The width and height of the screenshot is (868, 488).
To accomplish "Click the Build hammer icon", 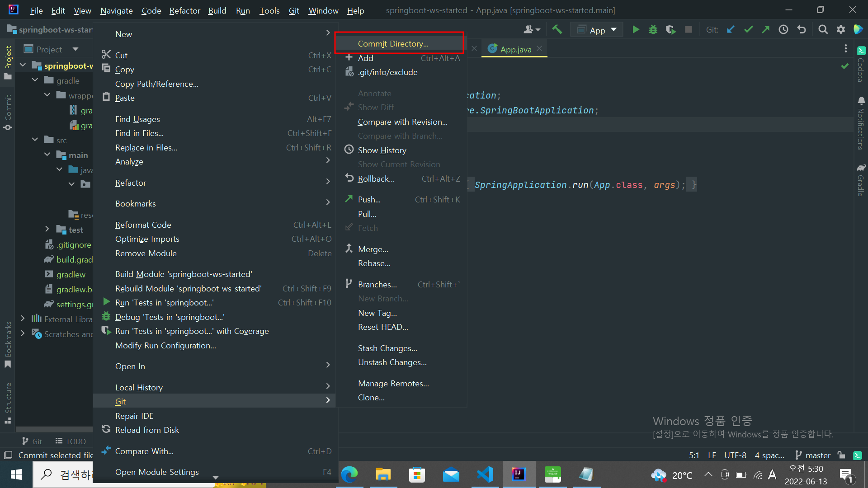I will (x=557, y=30).
